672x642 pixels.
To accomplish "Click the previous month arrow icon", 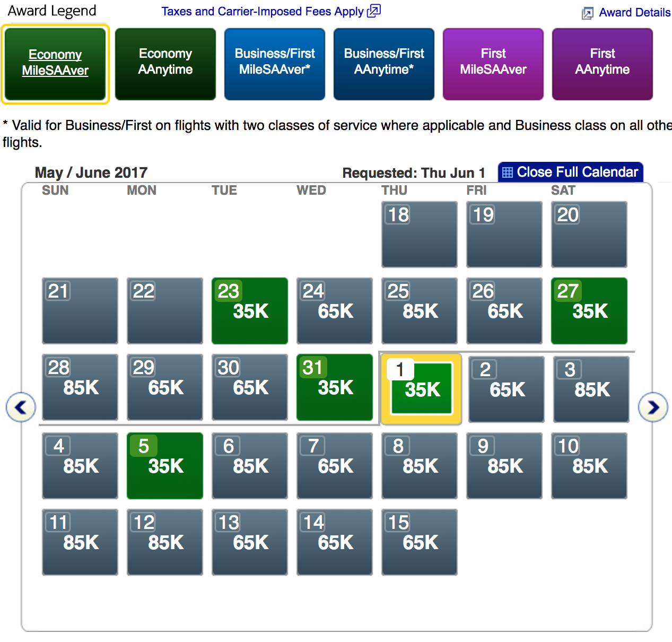I will 21,407.
